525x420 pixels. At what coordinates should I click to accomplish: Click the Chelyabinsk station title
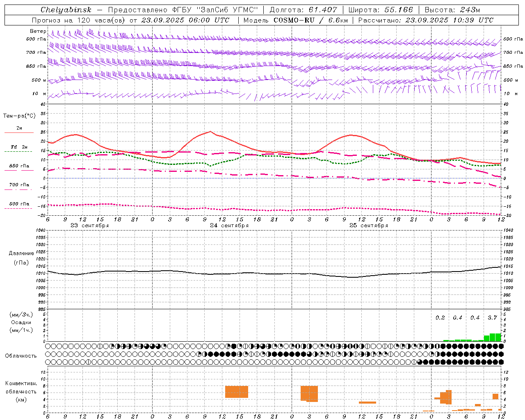66,10
